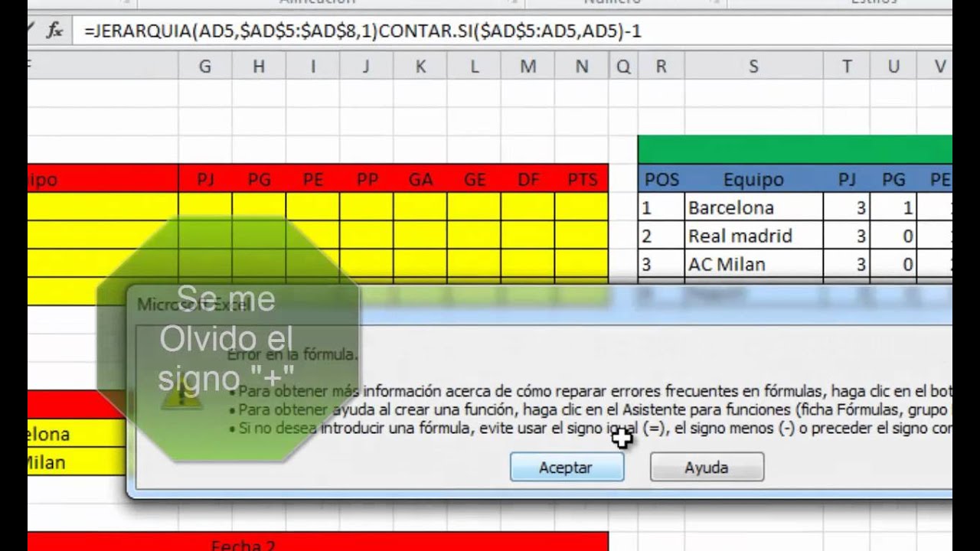Viewport: 980px width, 551px height.
Task: Click Barcelona's PJ value 3
Action: coord(847,207)
